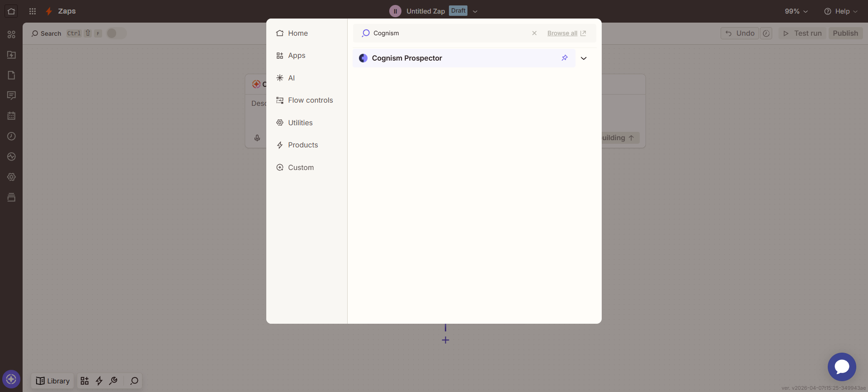Screen dimensions: 868x392
Task: Toggle the switch next to Search
Action: (116, 33)
